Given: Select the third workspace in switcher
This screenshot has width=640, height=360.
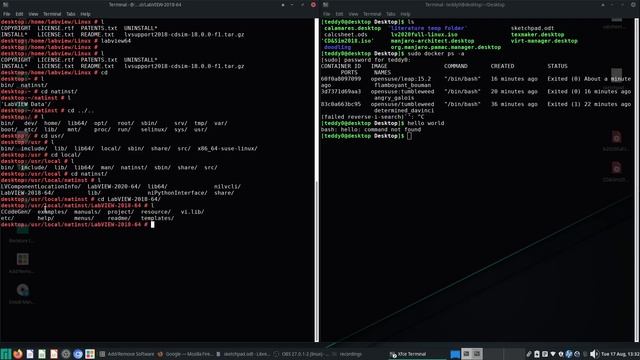Looking at the screenshot, I should (x=477, y=354).
